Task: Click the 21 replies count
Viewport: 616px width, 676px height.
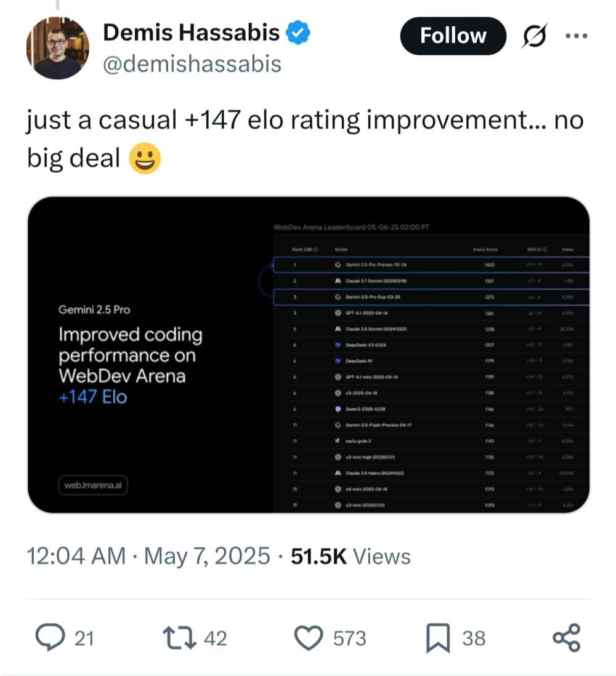Action: [x=84, y=638]
